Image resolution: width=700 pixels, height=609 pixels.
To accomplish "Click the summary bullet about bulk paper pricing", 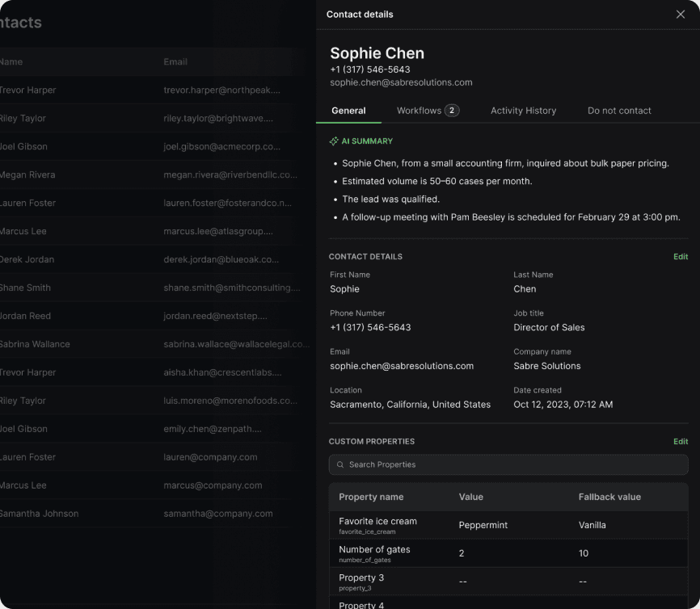I will coord(505,163).
